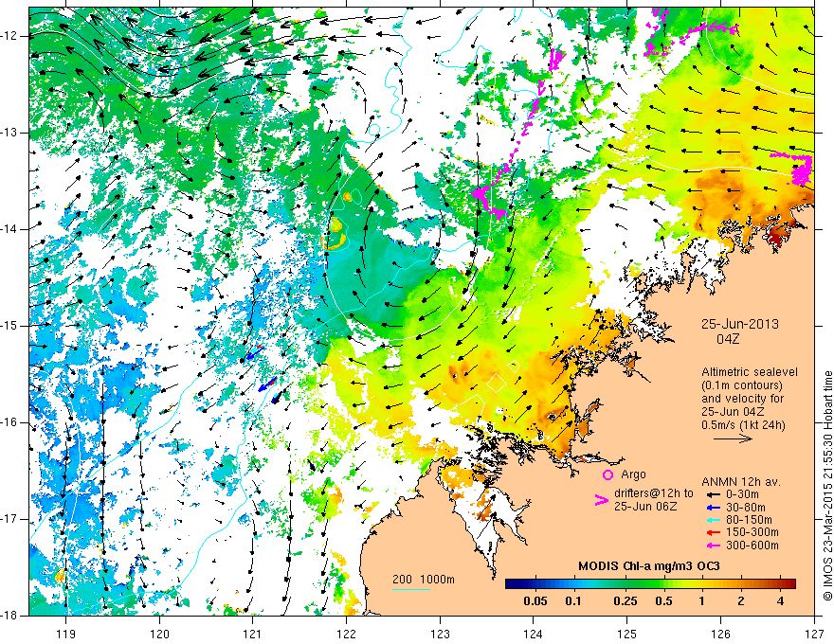
Task: Click the magenta 300-600m arrow legend icon
Action: click(713, 546)
